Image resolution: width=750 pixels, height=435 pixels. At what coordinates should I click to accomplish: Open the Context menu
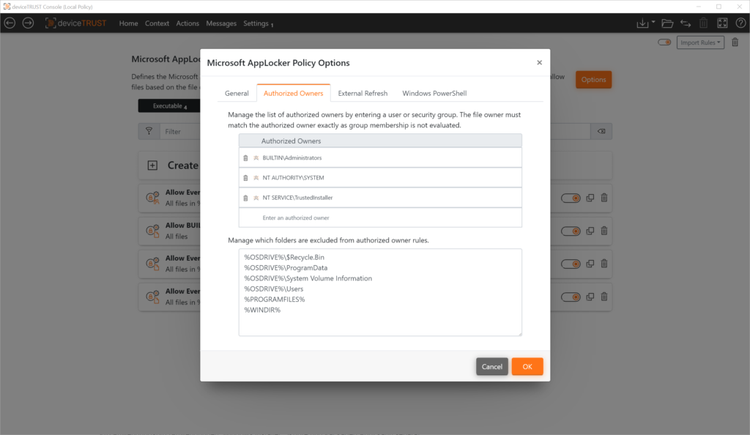pyautogui.click(x=157, y=23)
